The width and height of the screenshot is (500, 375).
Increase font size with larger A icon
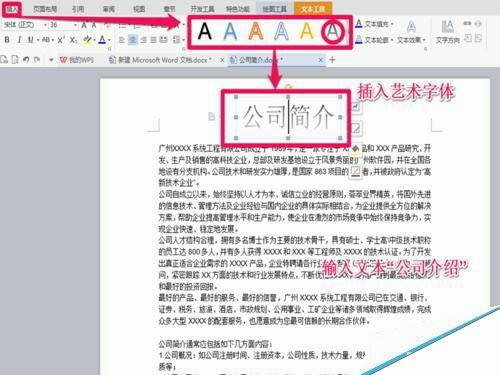point(84,25)
